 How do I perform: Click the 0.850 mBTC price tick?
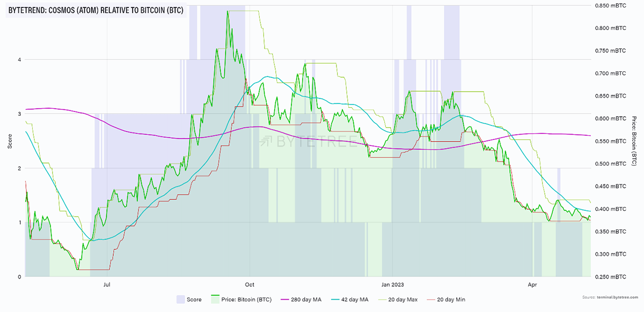(x=611, y=5)
